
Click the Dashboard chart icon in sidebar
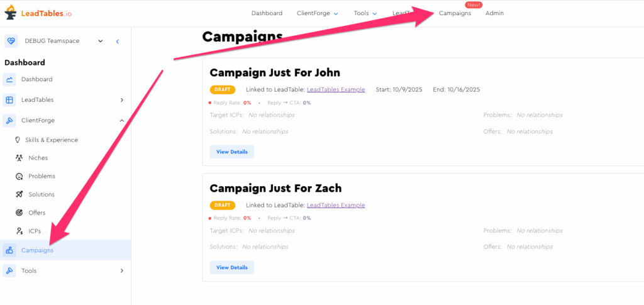click(9, 79)
